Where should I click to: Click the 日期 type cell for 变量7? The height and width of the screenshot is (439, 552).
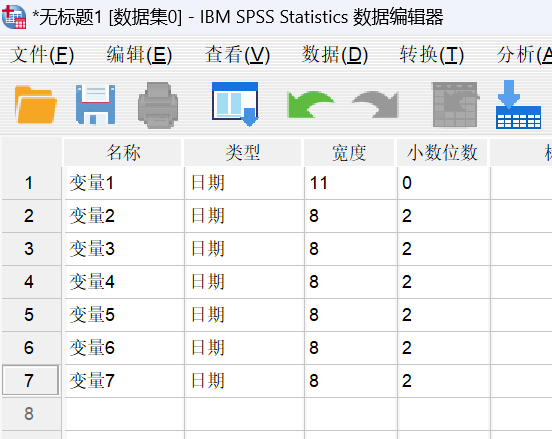coord(245,381)
